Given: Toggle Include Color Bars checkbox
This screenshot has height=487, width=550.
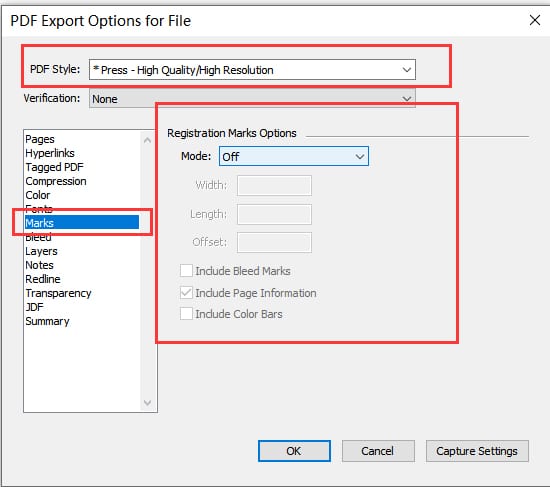Looking at the screenshot, I should [x=186, y=314].
